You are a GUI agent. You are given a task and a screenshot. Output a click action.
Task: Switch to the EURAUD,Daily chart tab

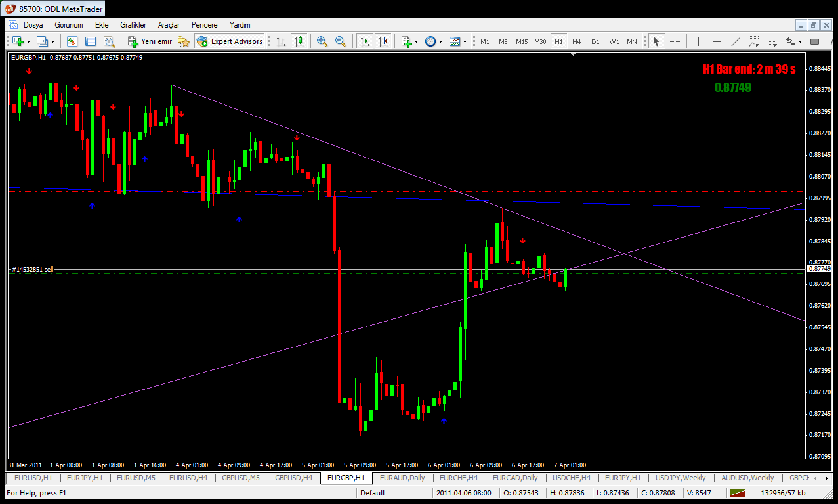point(402,478)
